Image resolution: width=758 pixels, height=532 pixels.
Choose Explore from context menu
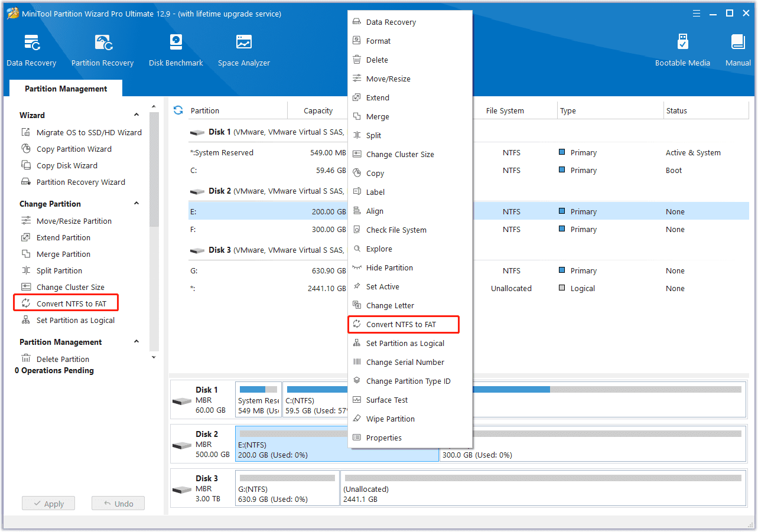tap(409, 249)
